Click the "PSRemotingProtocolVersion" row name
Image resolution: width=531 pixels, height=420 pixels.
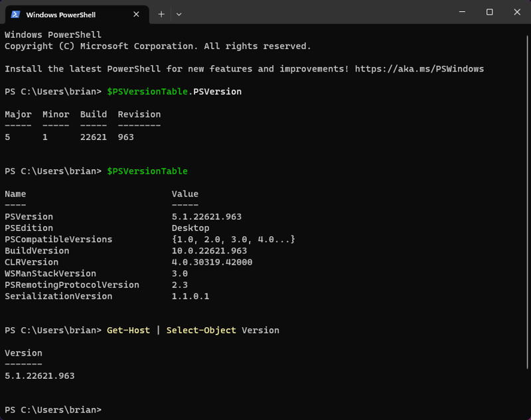coord(72,285)
